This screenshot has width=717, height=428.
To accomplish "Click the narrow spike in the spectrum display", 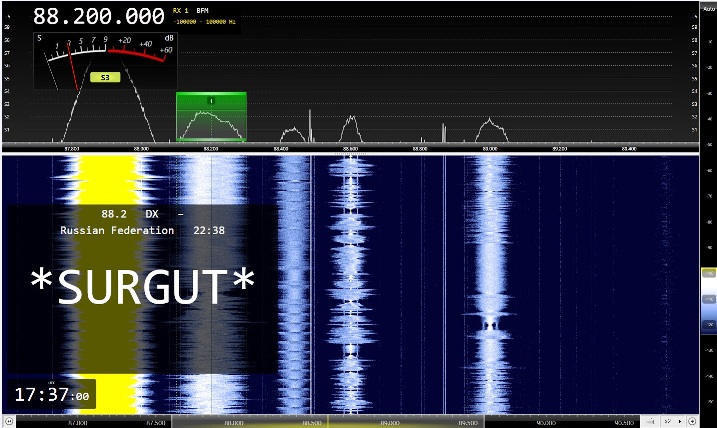I will (x=310, y=125).
